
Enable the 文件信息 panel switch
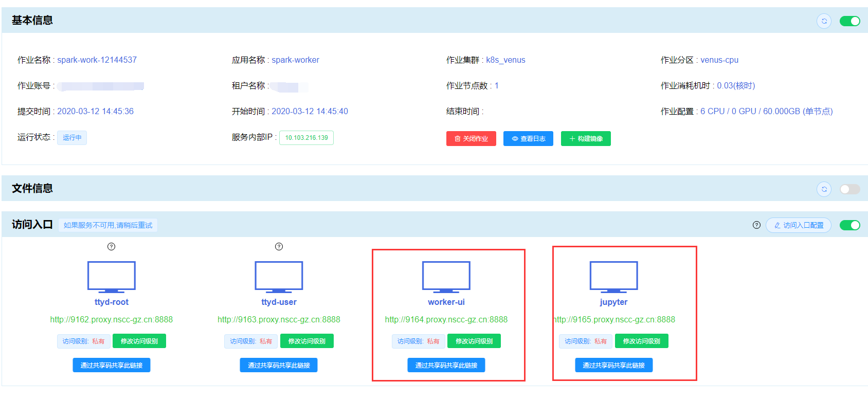(849, 189)
